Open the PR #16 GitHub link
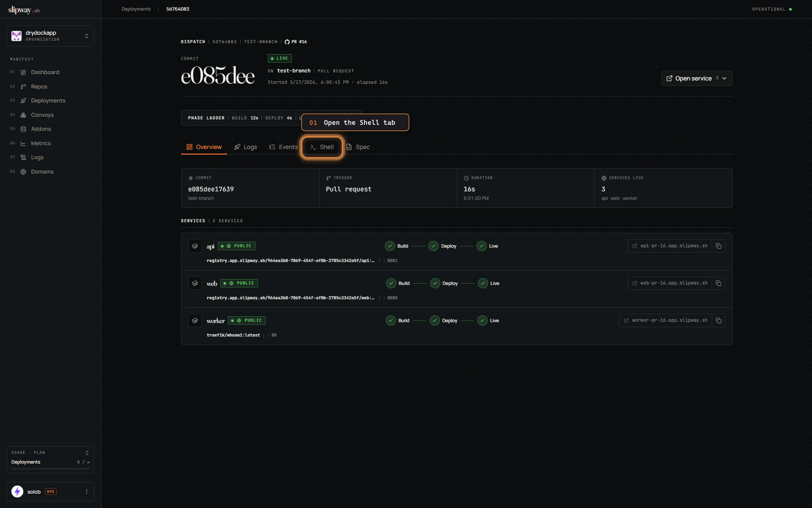The height and width of the screenshot is (508, 812). (296, 42)
